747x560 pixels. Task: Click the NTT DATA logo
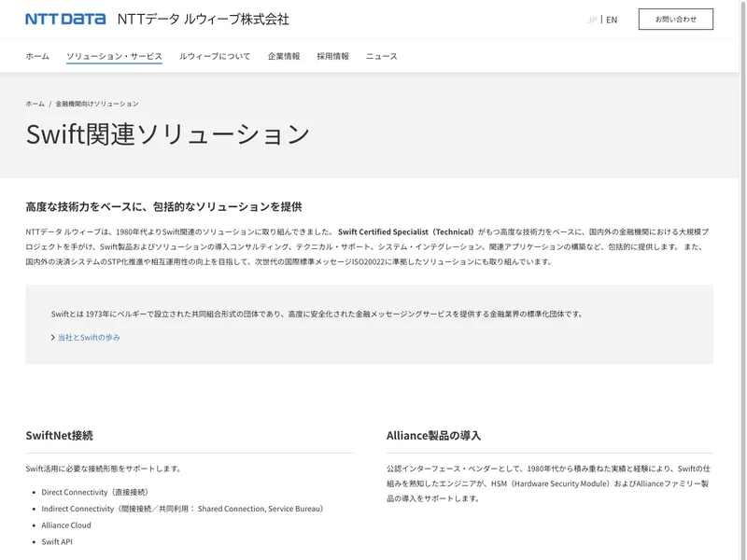tap(65, 19)
